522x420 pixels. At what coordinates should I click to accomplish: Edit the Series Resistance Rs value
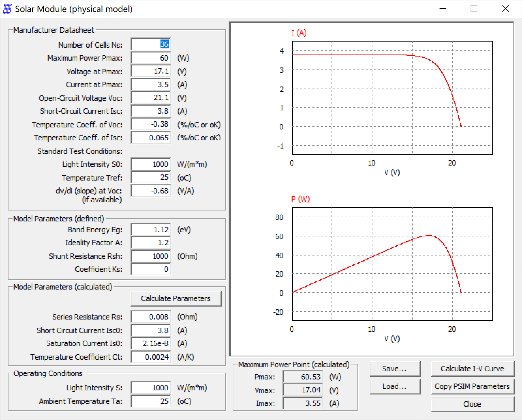pyautogui.click(x=150, y=316)
